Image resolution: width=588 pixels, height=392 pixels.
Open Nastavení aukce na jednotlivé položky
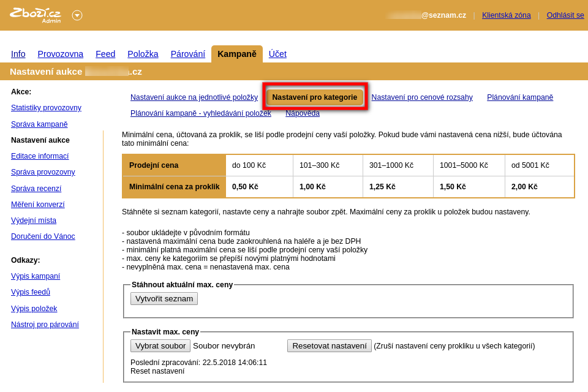(x=194, y=97)
